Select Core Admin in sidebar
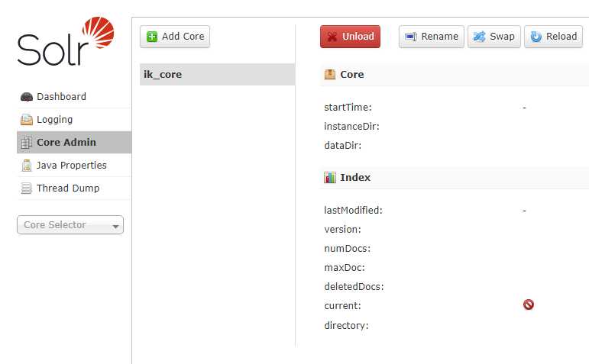The image size is (589, 364). (74, 143)
